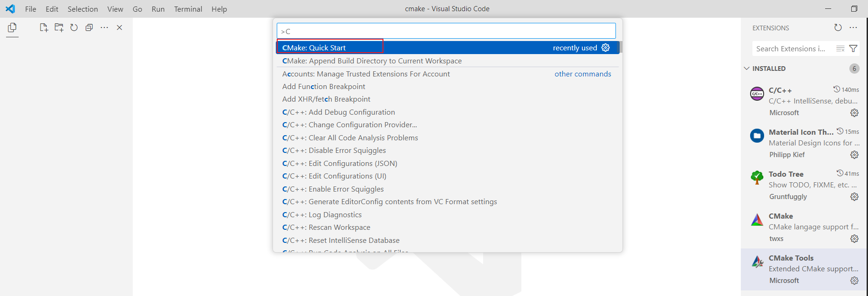This screenshot has width=868, height=296.
Task: Create a new file in Explorer
Action: tap(44, 28)
